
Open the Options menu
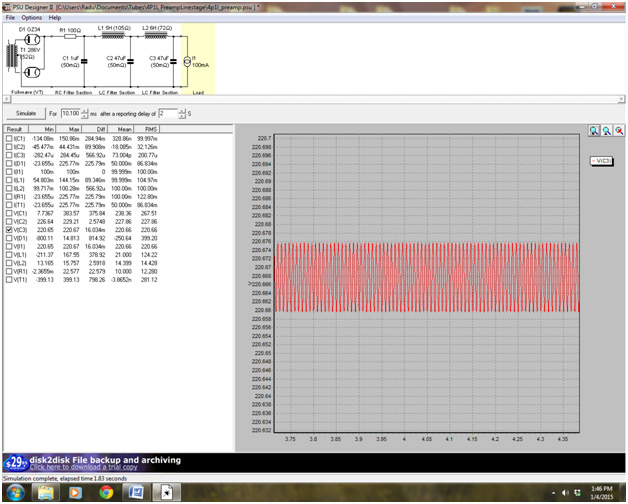click(x=32, y=17)
